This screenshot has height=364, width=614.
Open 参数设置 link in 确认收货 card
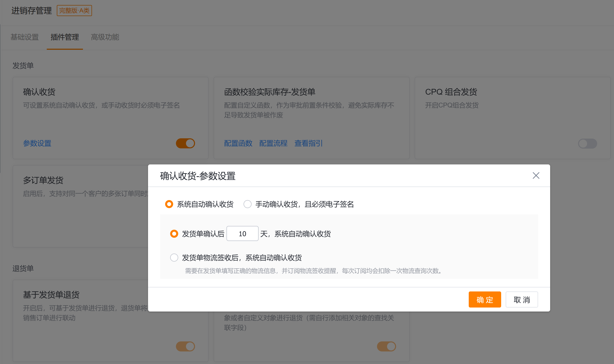(37, 143)
